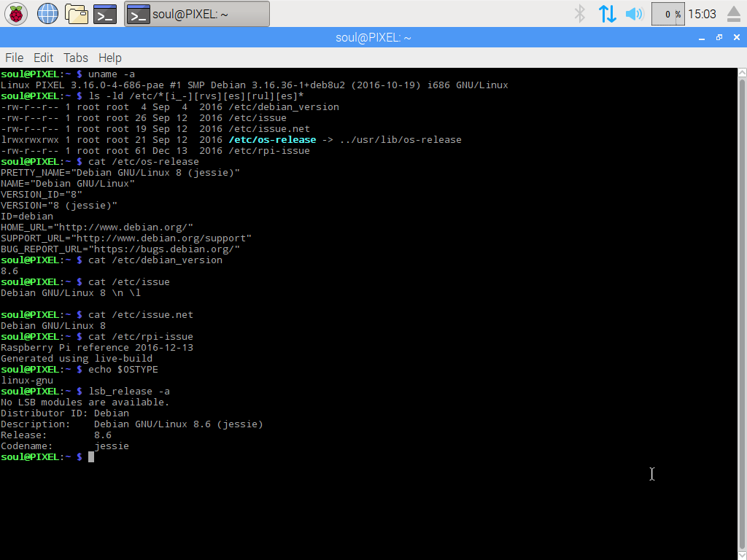
Task: Open the Raspberry Pi main menu
Action: (16, 14)
